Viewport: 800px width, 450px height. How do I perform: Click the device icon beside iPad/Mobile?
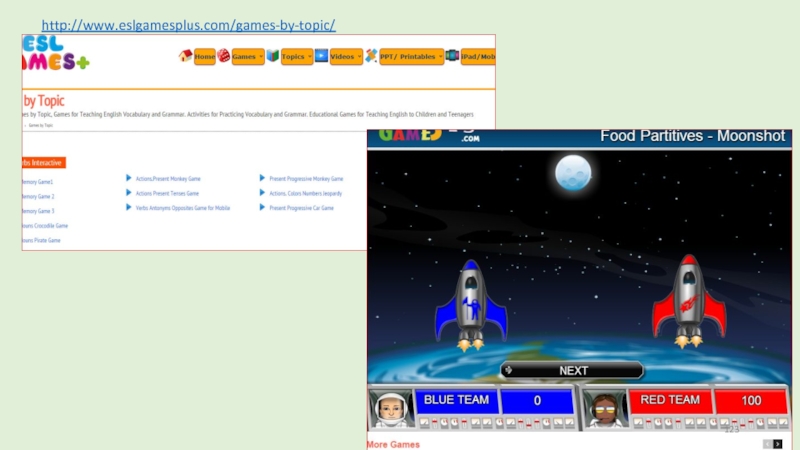point(452,55)
